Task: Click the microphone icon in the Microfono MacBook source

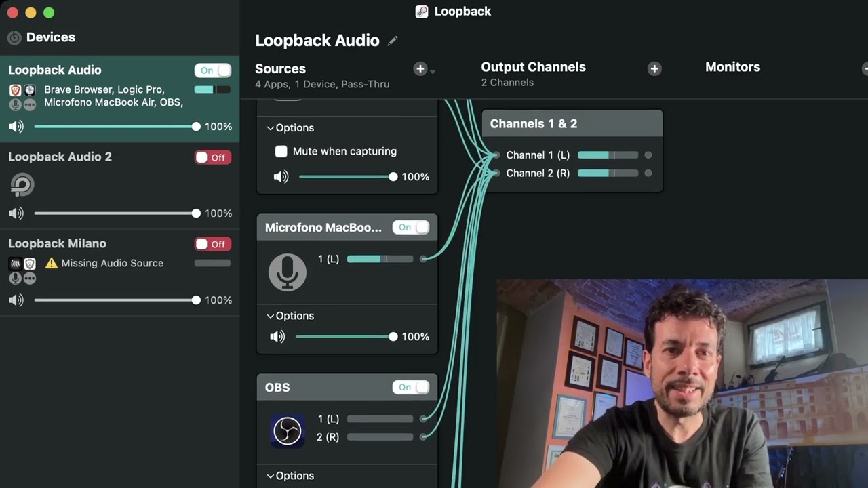Action: (288, 272)
